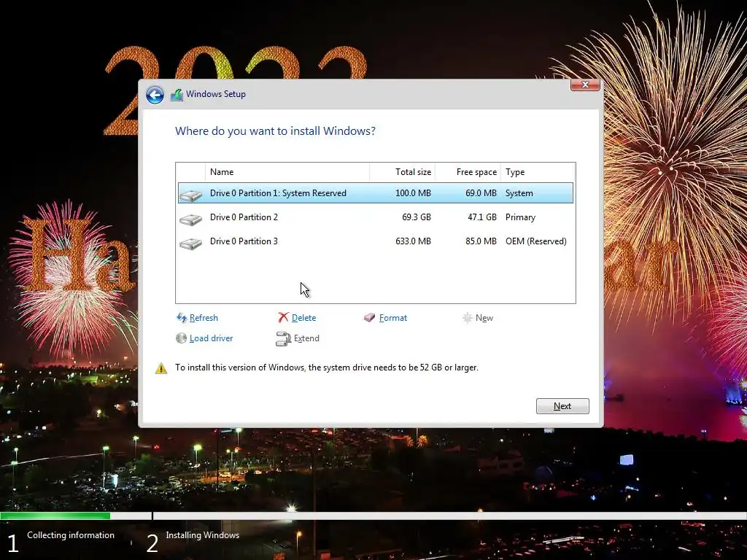Click the 69.0 MB free space cell

pos(481,192)
